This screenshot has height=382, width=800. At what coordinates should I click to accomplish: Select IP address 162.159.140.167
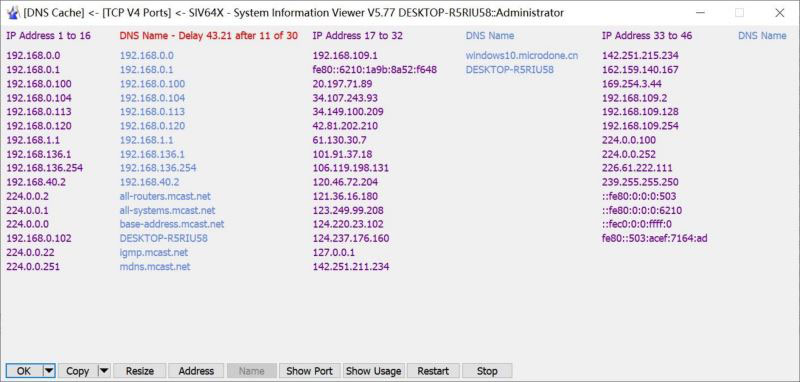640,70
